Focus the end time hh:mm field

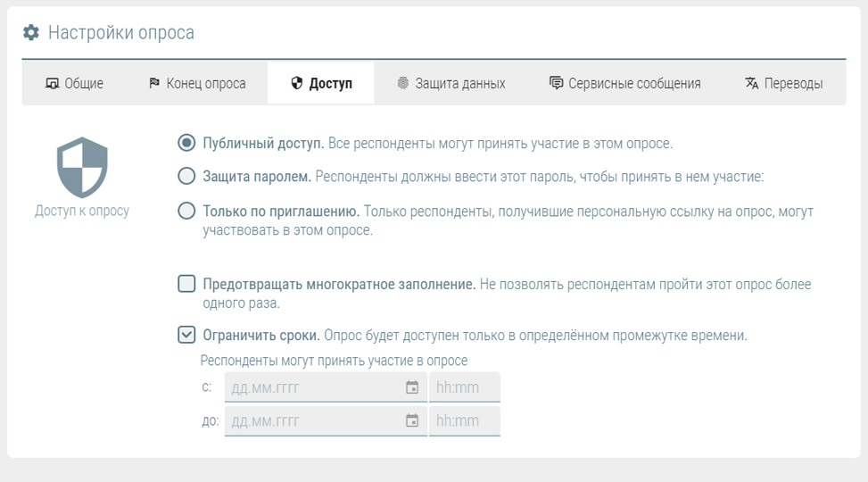pos(464,420)
